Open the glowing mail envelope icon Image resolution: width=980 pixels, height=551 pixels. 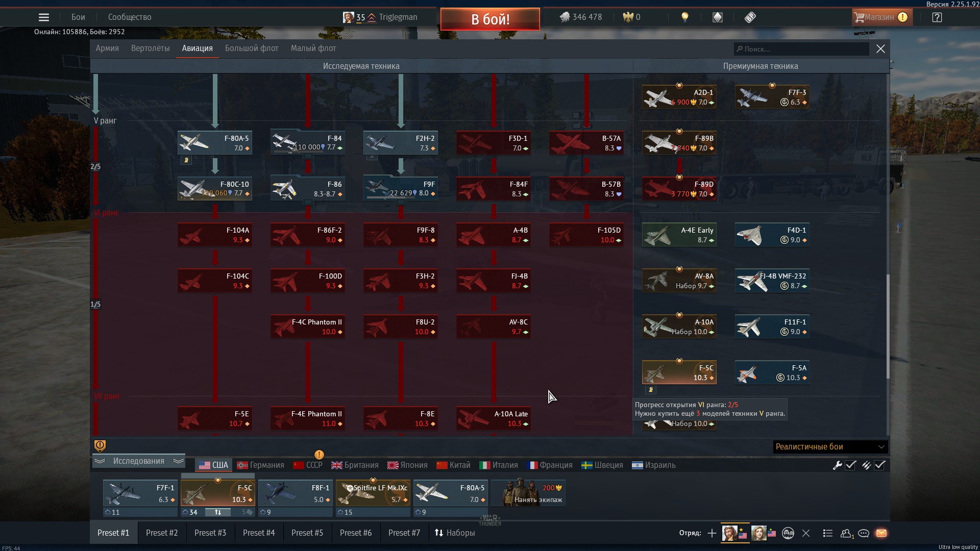[x=881, y=533]
